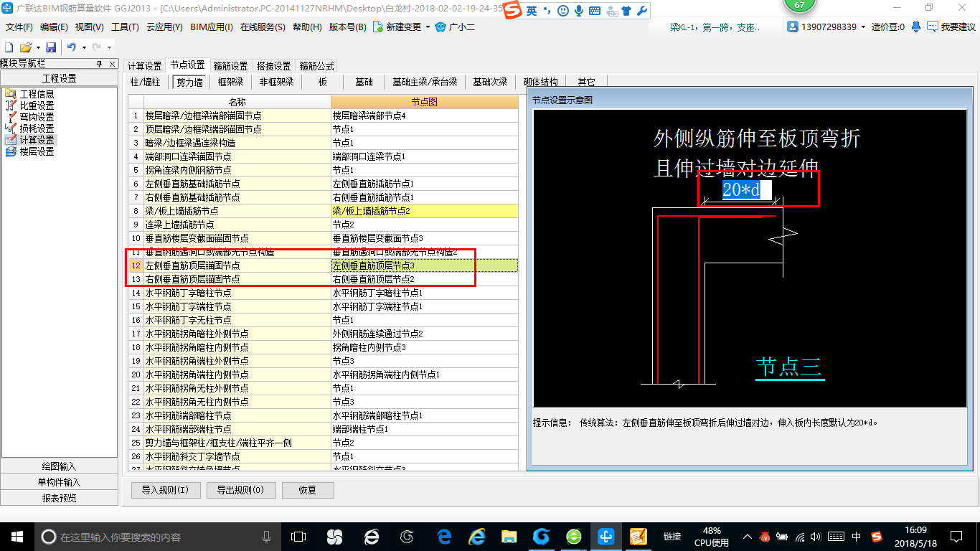Select the 框架梁 category button
The height and width of the screenshot is (551, 980).
point(231,82)
